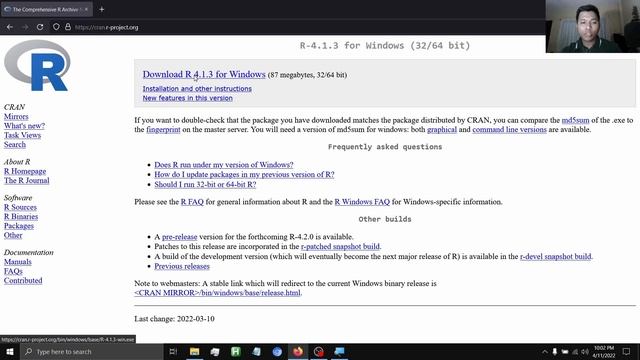Open R Sources link
This screenshot has width=640, height=360.
pyautogui.click(x=20, y=207)
